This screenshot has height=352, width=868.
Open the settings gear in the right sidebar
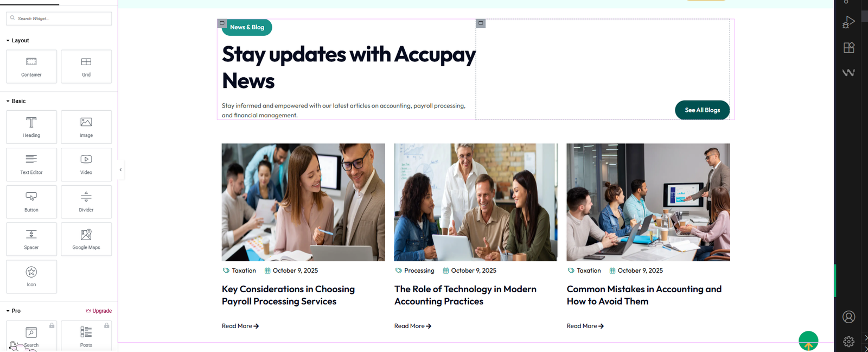point(848,341)
